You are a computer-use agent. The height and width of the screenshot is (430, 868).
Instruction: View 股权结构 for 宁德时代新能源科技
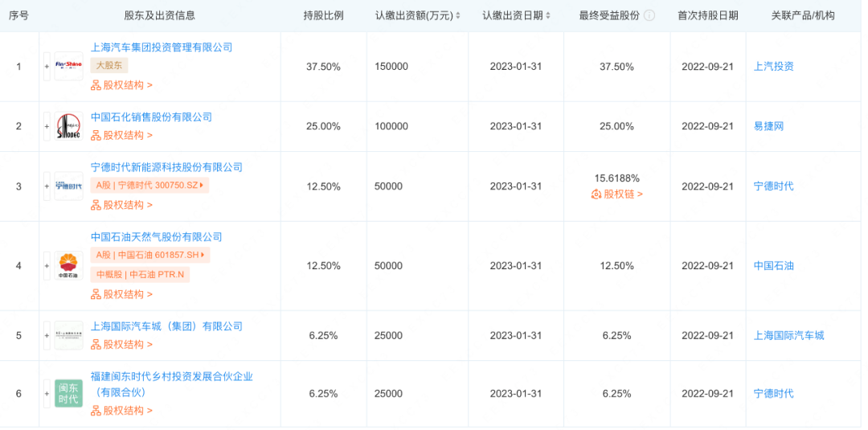(x=122, y=205)
